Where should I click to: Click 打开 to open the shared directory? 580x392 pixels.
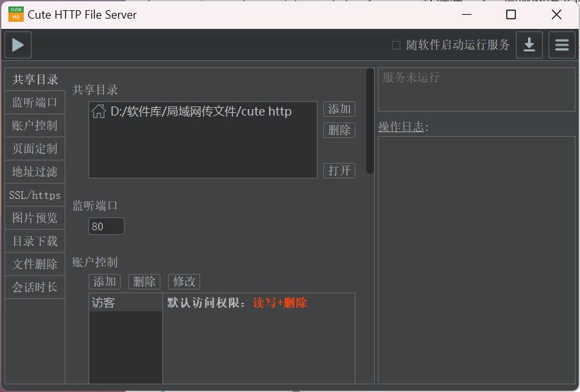point(339,171)
